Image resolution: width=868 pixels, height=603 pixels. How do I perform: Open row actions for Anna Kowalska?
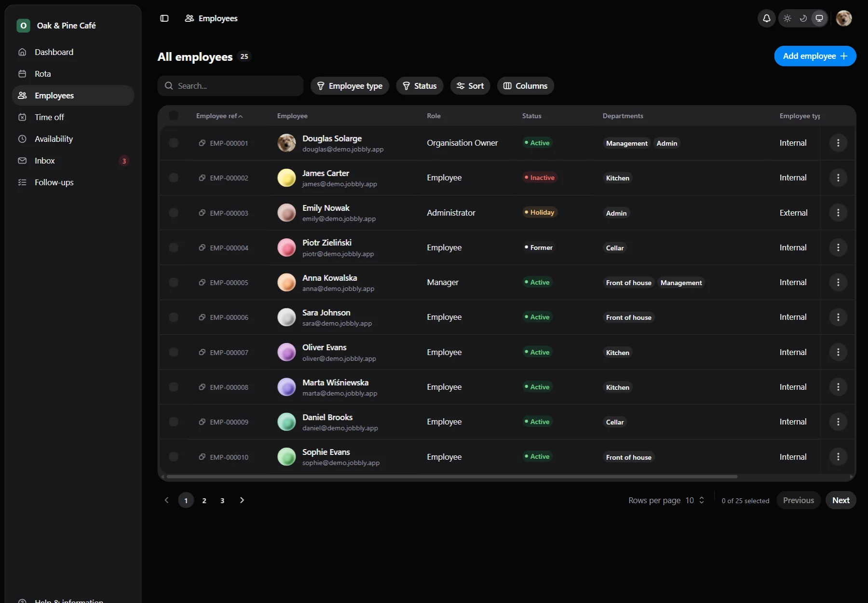point(838,282)
